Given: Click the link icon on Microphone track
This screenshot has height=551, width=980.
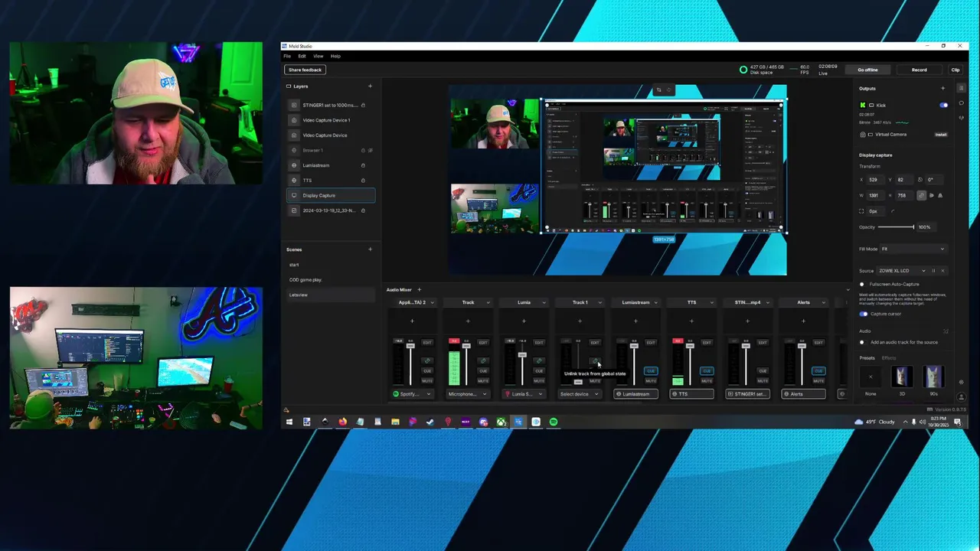Looking at the screenshot, I should [483, 360].
